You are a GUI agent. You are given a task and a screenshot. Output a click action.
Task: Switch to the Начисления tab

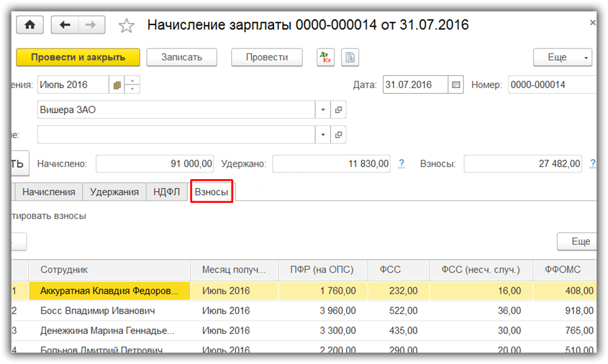point(48,192)
